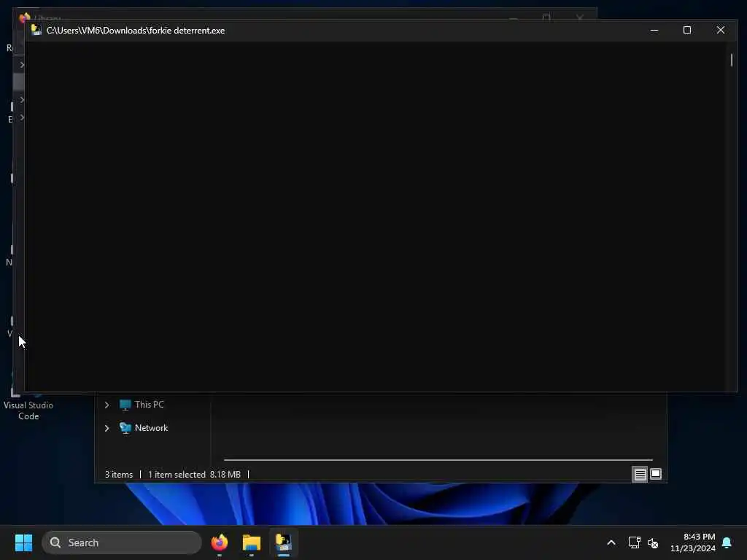This screenshot has height=560, width=747.
Task: Expand the Network tree node
Action: click(107, 428)
